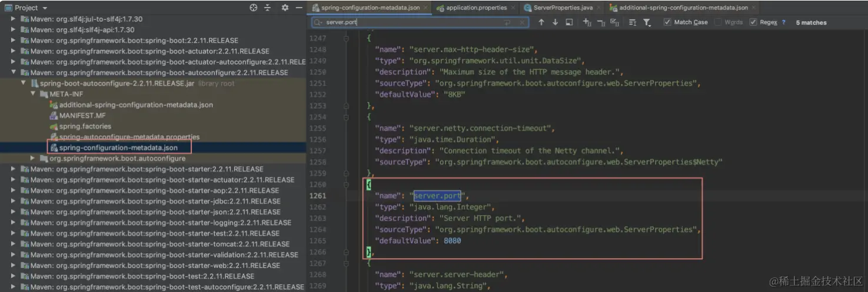Click the spring.factories leaf icon

[54, 126]
